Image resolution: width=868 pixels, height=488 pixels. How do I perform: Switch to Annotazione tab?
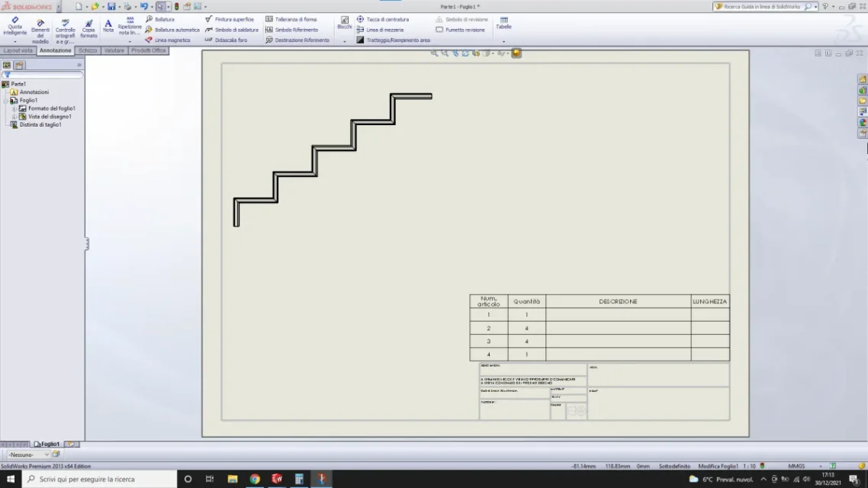point(56,50)
